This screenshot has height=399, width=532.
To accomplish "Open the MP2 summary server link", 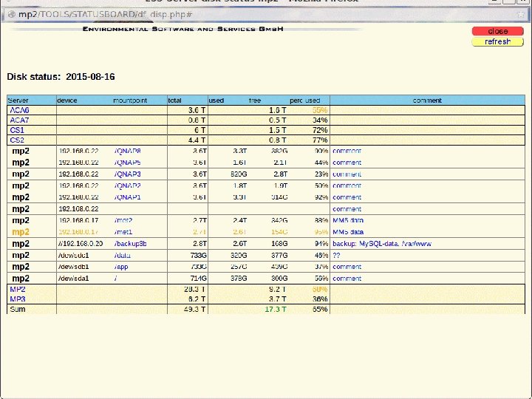I will tap(18, 289).
